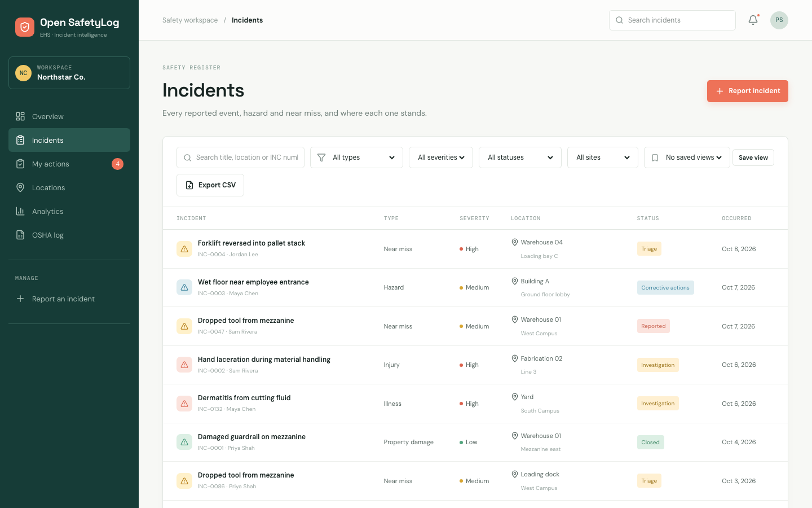812x508 pixels.
Task: Click the Open SafetyLog shield logo
Action: point(25,27)
